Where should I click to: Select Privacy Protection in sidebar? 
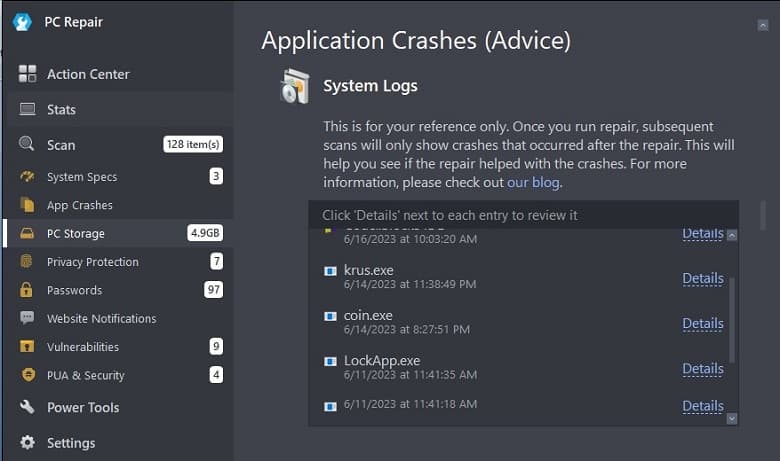tap(118, 262)
